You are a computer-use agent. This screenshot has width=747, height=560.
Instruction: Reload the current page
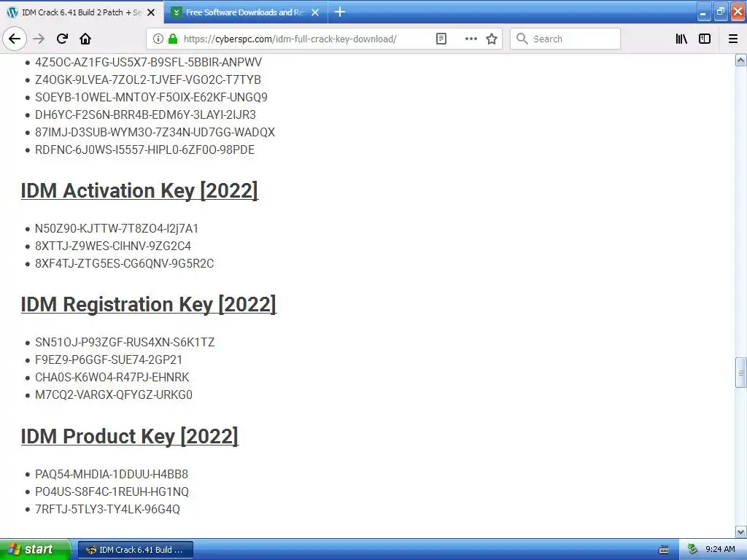coord(62,39)
